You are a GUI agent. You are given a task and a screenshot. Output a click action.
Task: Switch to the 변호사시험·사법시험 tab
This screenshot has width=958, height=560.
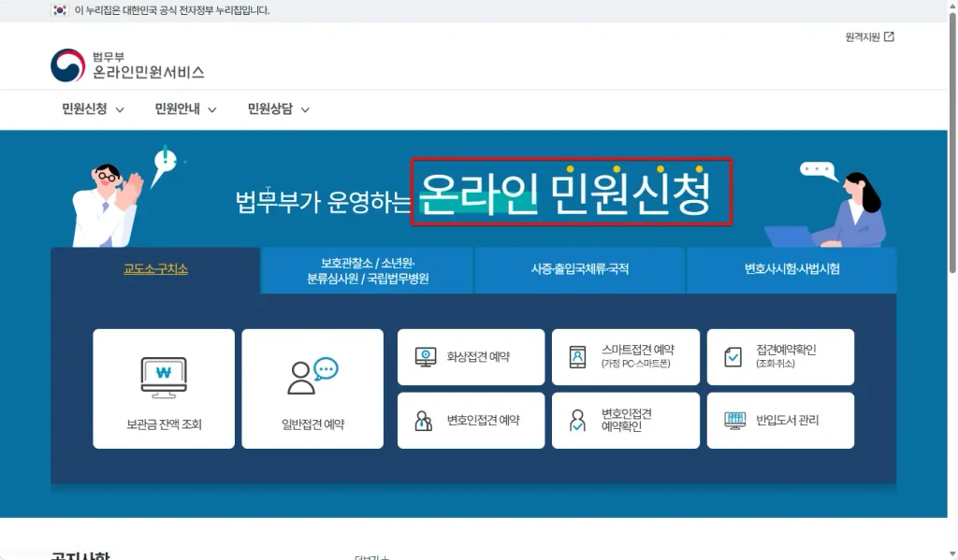click(x=791, y=270)
